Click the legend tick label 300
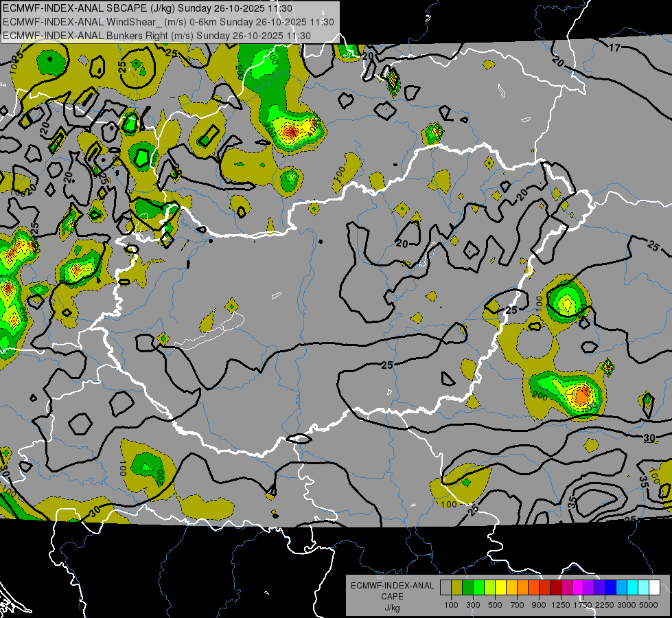The image size is (672, 618). pos(473,605)
